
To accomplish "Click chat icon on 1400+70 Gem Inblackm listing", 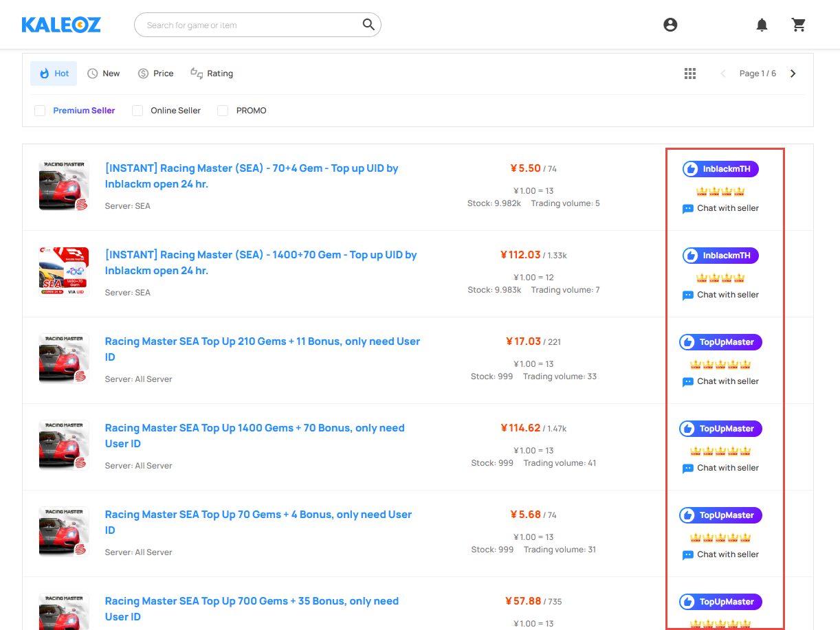I will (x=687, y=295).
